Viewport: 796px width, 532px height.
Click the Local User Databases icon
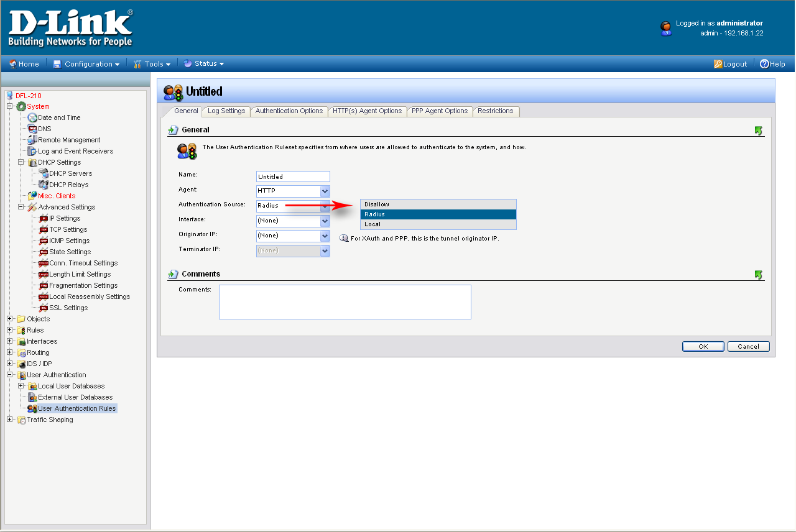click(32, 386)
